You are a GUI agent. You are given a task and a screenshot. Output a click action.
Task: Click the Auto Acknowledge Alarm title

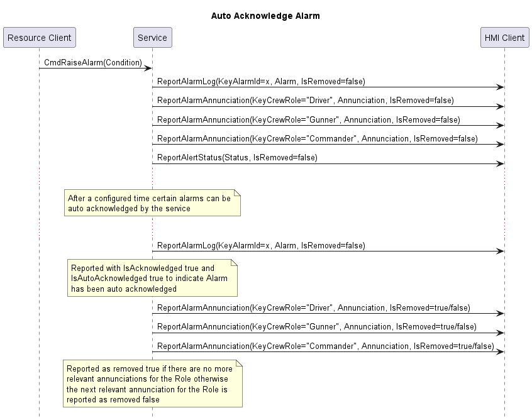click(265, 16)
